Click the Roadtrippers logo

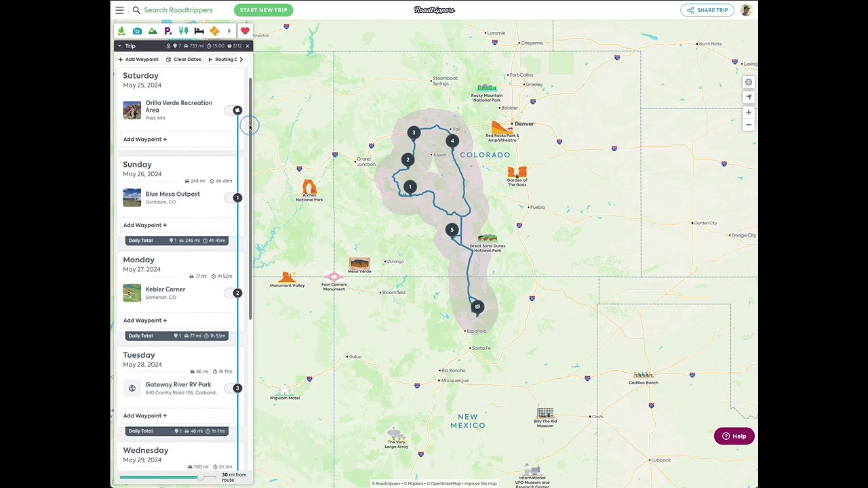pyautogui.click(x=435, y=10)
